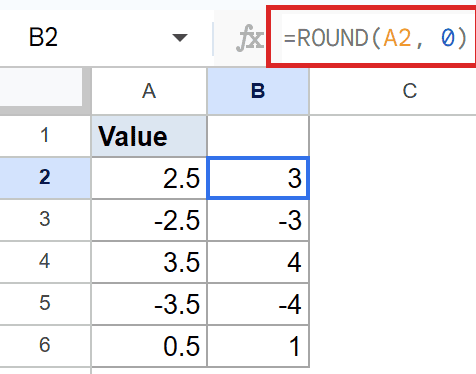Viewport: 476px width, 374px height.
Task: Select row 6 header
Action: tap(45, 346)
